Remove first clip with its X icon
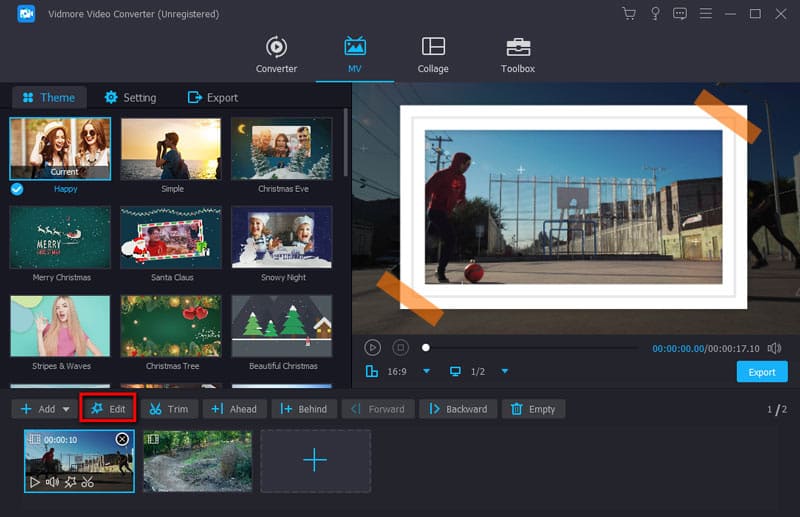Screen dimensions: 800x517 click(x=122, y=439)
